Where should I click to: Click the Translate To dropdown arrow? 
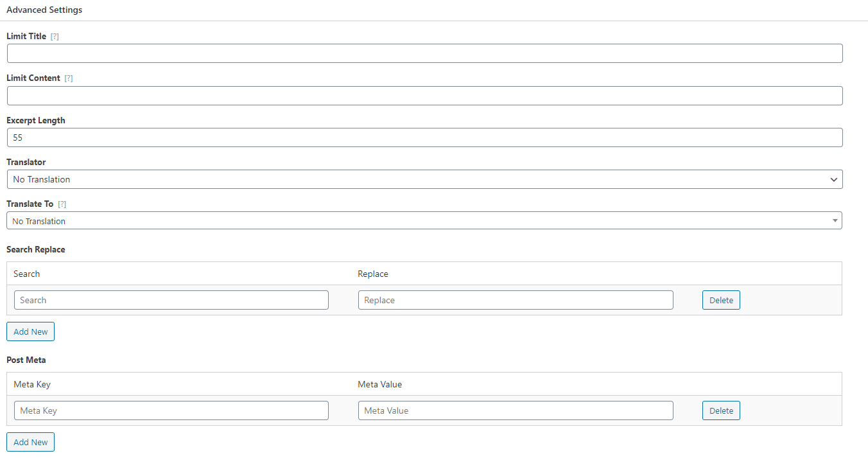[835, 221]
